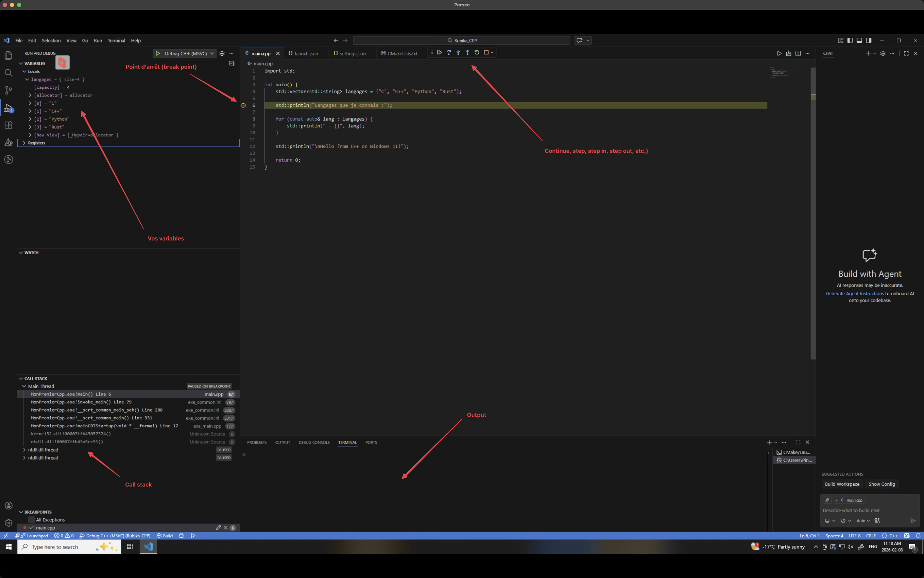The width and height of the screenshot is (924, 578).
Task: Open the Explorer view in activity bar
Action: pyautogui.click(x=8, y=56)
